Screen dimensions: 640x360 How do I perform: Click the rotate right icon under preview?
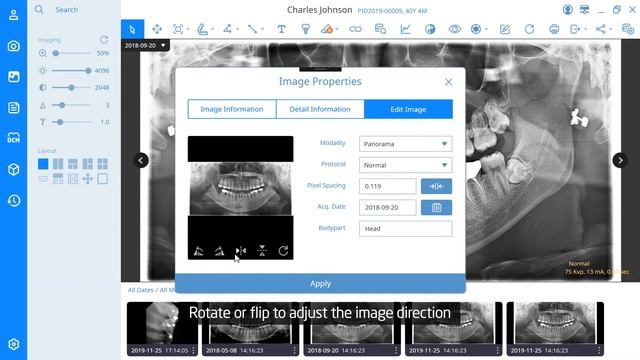click(x=220, y=251)
